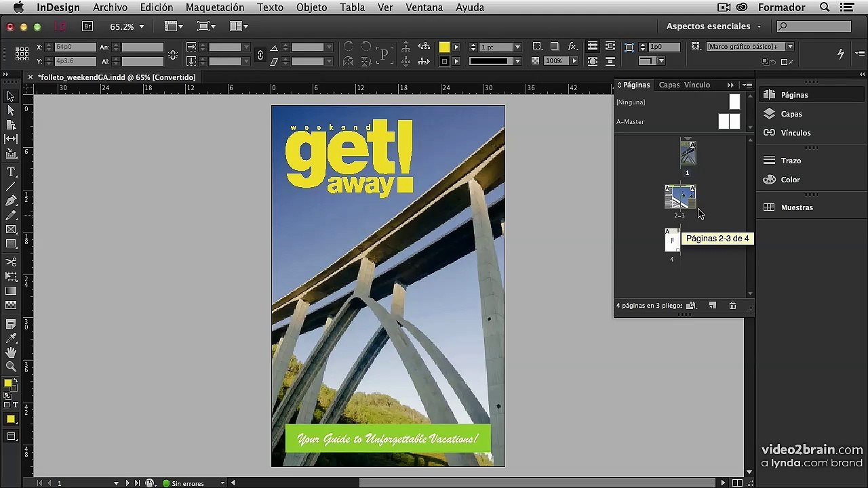The width and height of the screenshot is (868, 488).
Task: Pick the Line tool
Action: tap(11, 186)
